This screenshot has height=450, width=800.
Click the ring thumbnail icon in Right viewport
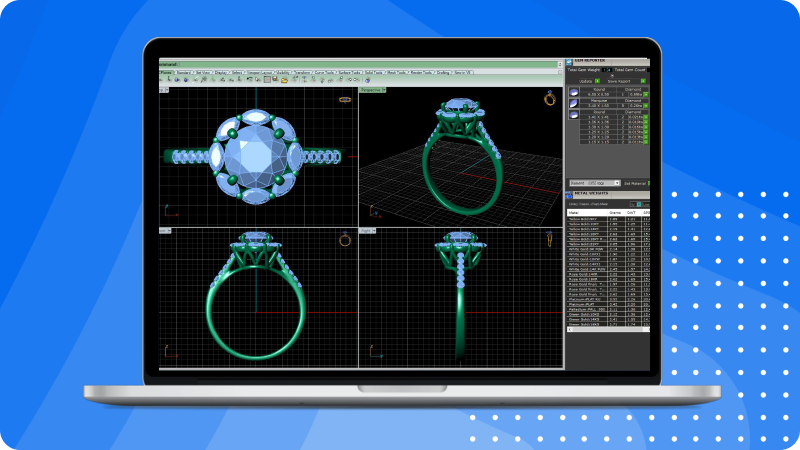pyautogui.click(x=549, y=239)
